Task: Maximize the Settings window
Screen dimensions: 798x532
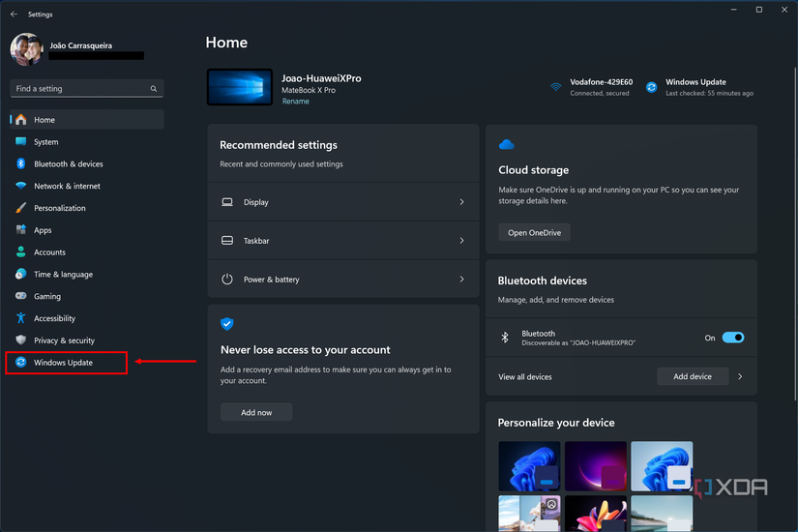Action: [758, 10]
